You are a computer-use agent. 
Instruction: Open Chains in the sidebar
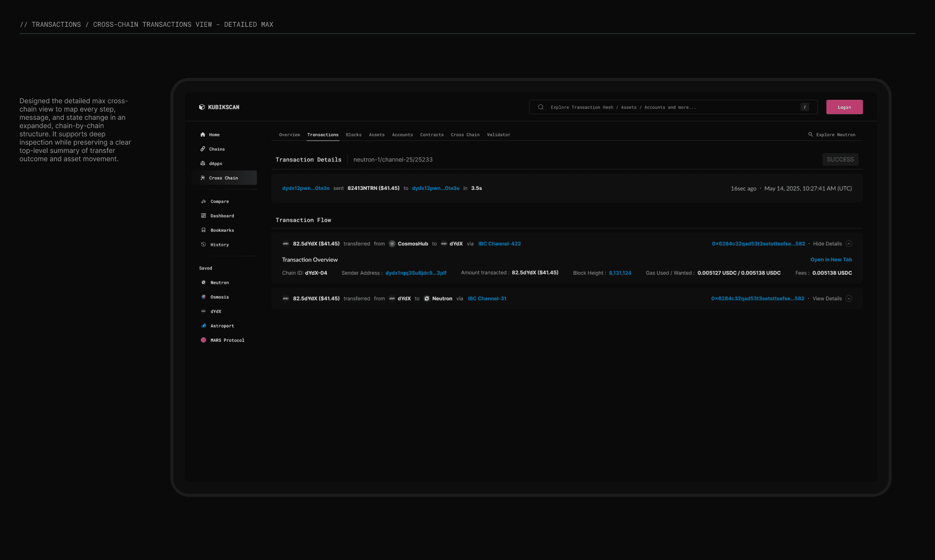coord(217,149)
